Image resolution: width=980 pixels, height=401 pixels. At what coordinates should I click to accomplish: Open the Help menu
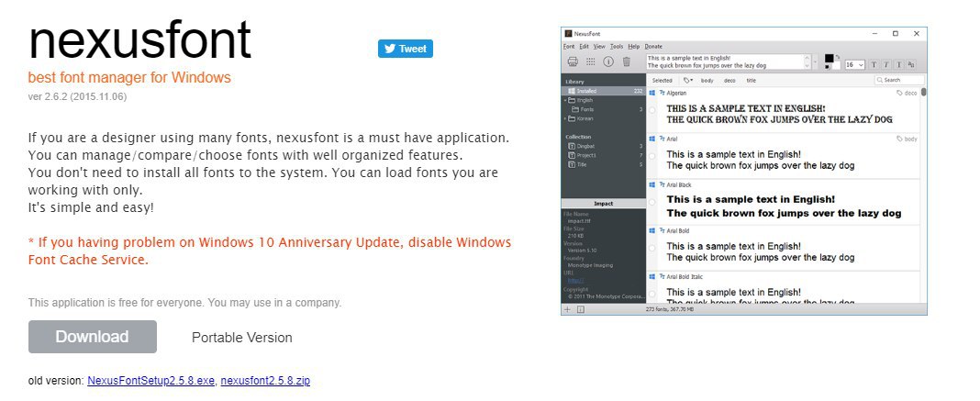click(634, 46)
